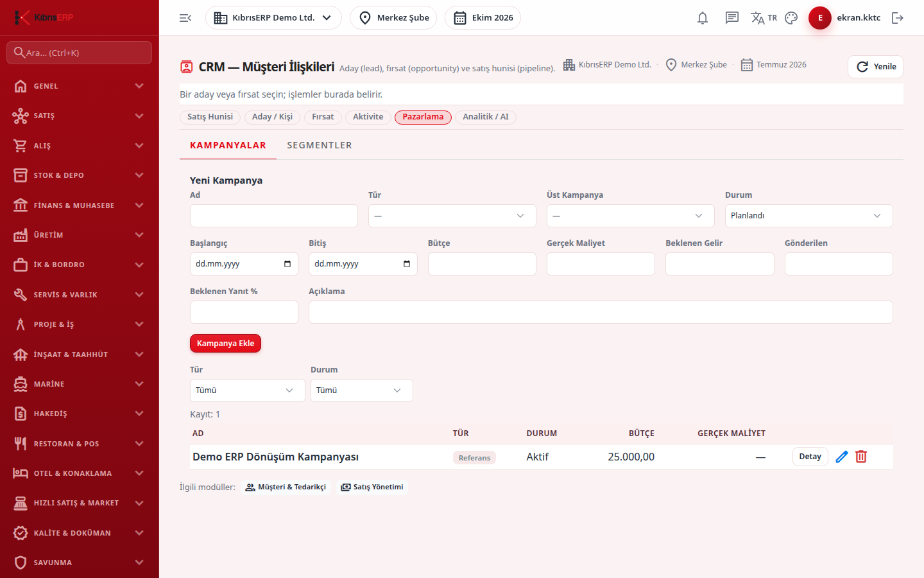
Task: Open the Analitik / AI tab
Action: [x=486, y=117]
